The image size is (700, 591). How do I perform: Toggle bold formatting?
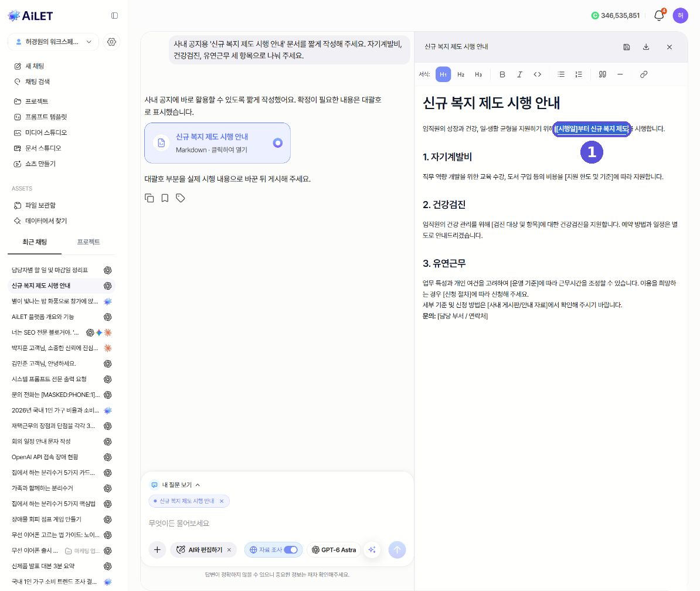(x=502, y=74)
